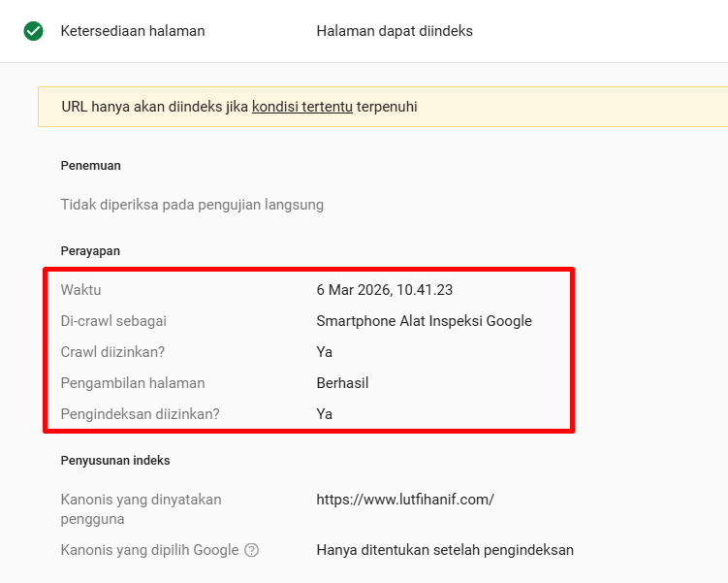Open the "kondisi tertentu" link
This screenshot has height=583, width=728.
tap(301, 107)
